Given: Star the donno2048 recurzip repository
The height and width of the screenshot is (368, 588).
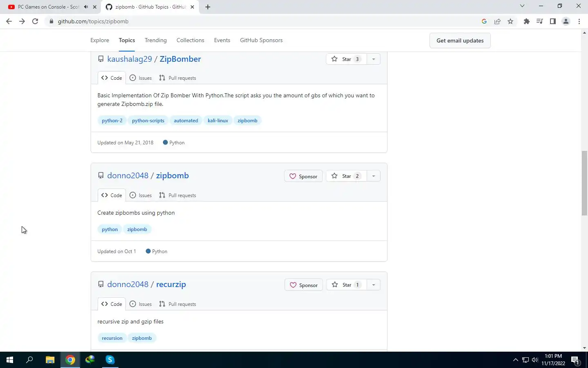Looking at the screenshot, I should tap(347, 285).
